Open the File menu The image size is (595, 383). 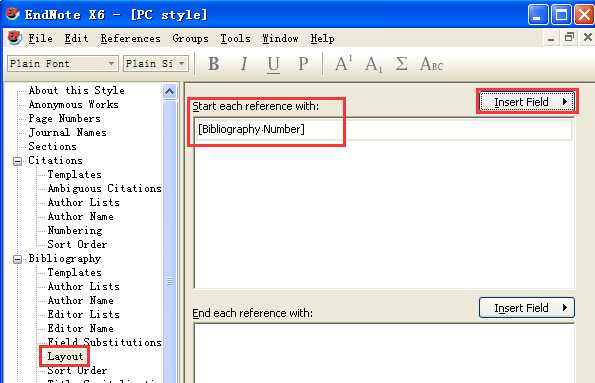point(41,38)
